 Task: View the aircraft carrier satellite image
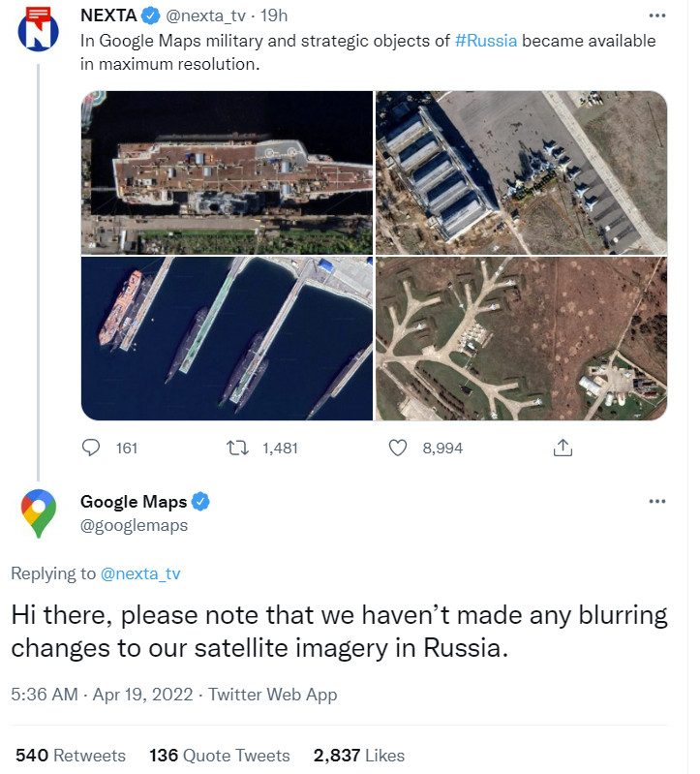[227, 171]
